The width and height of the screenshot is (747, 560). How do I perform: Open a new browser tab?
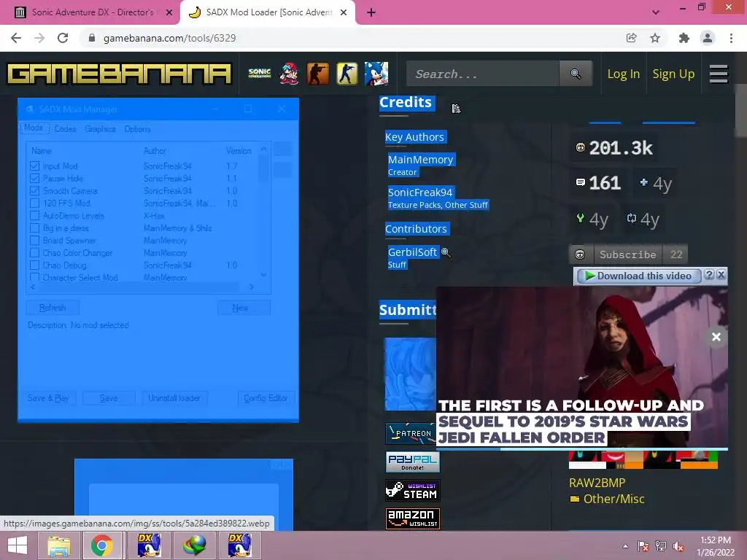coord(371,12)
